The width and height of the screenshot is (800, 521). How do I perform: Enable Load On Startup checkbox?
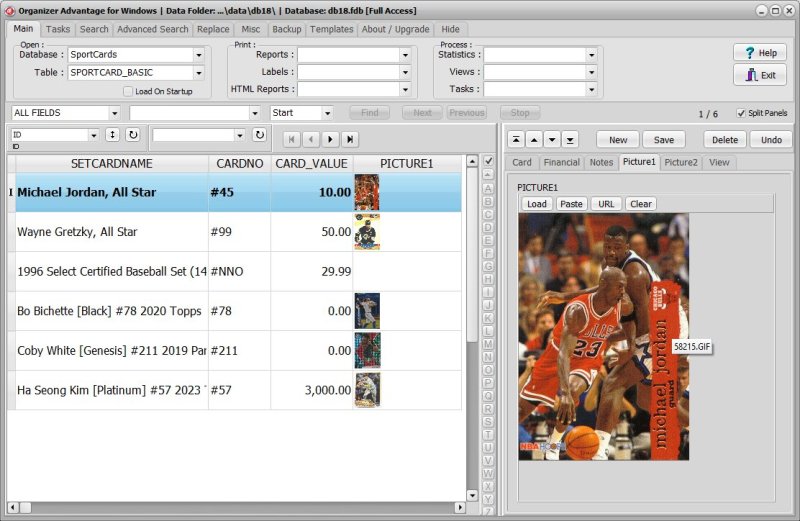click(128, 91)
